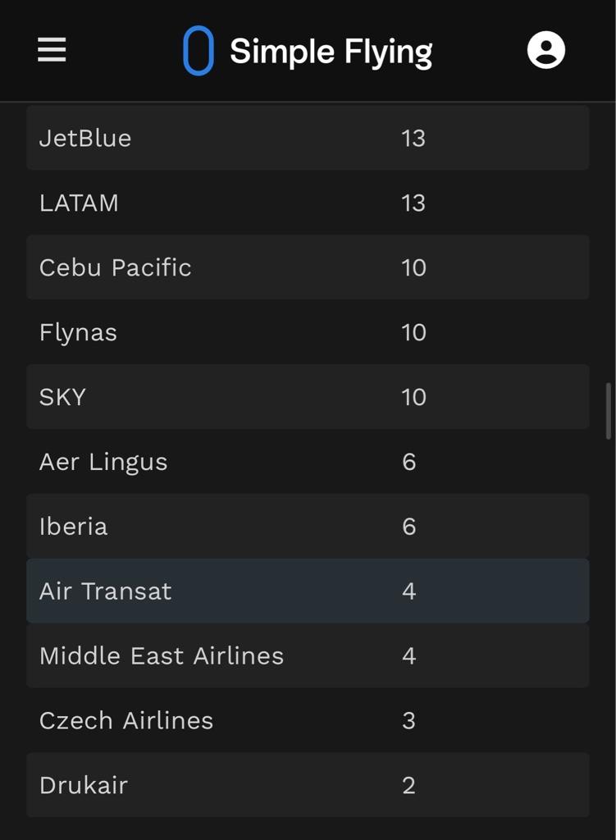This screenshot has width=616, height=840.
Task: Click the value 2 beside Drukair
Action: click(x=408, y=786)
